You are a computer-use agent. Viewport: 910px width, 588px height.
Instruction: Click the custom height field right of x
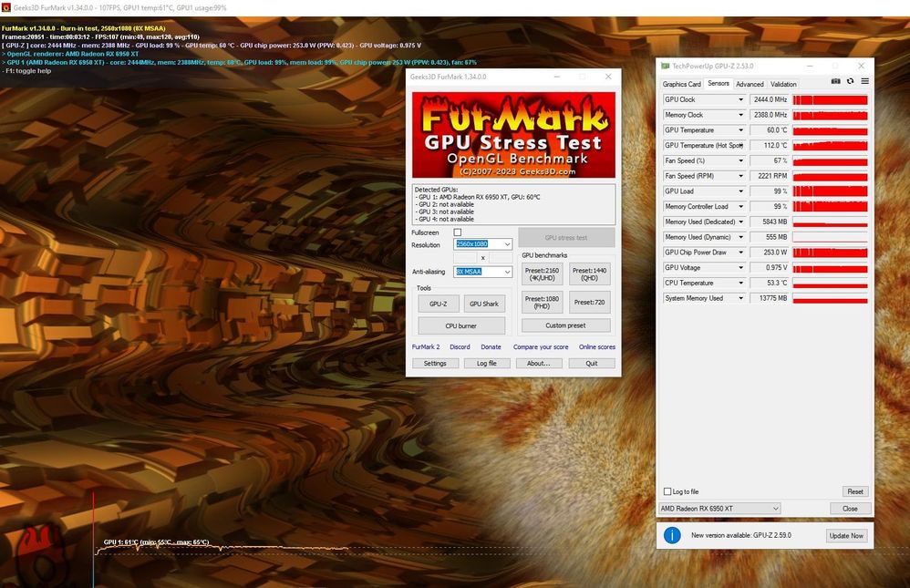[x=501, y=258]
